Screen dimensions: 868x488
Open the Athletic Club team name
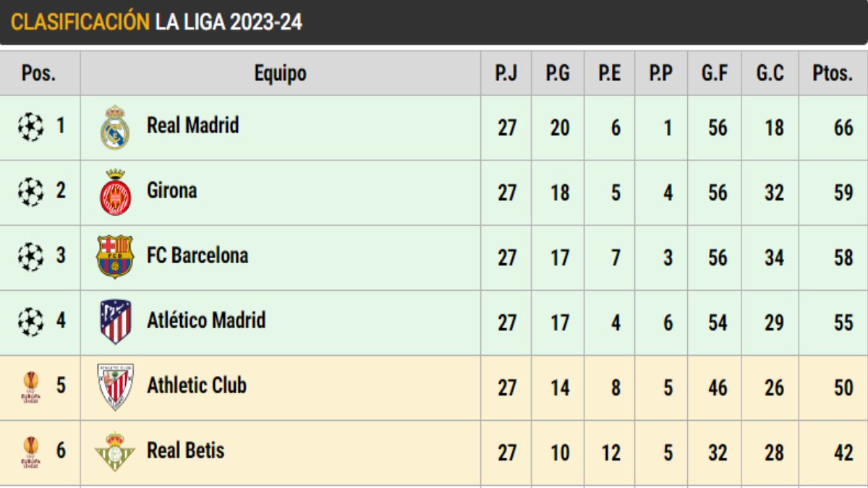pos(196,385)
